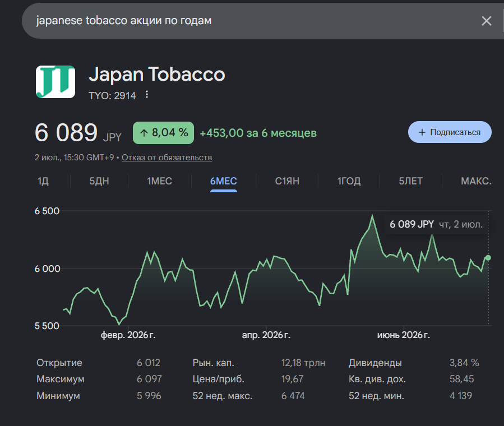The image size is (504, 426).
Task: Click the апр. 2026 г. axis label
Action: (x=266, y=335)
